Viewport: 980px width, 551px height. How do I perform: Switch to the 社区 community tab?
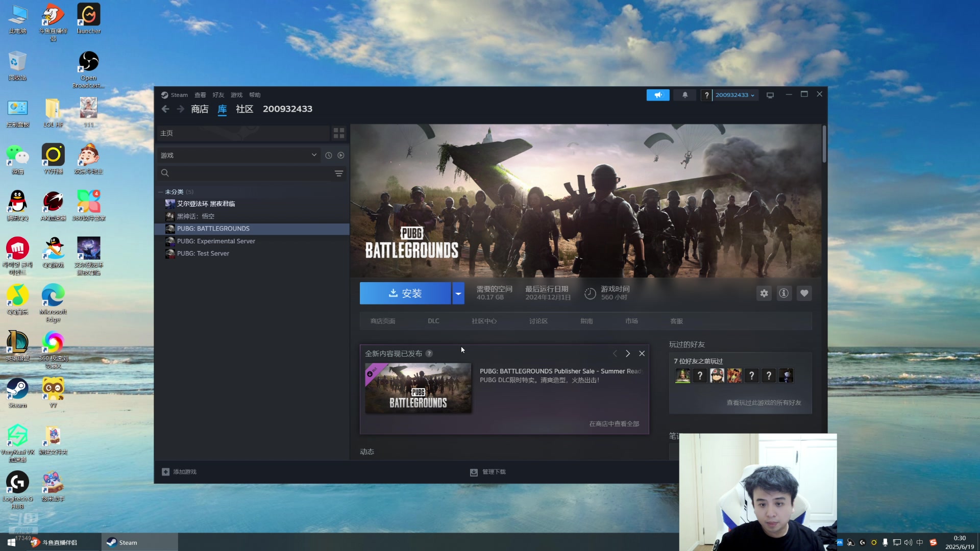click(x=244, y=109)
